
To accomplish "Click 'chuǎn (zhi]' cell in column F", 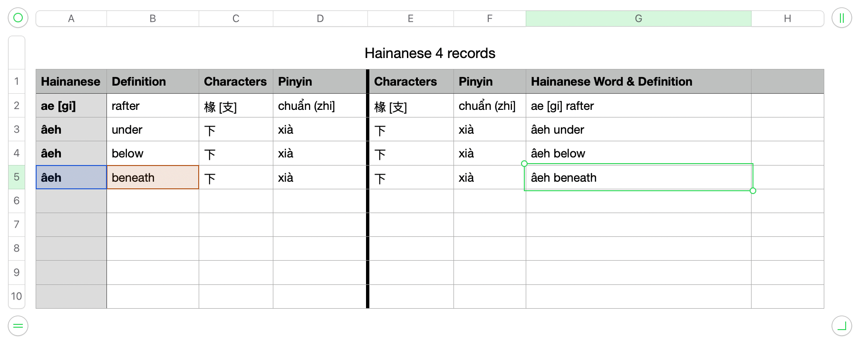I will tap(490, 106).
